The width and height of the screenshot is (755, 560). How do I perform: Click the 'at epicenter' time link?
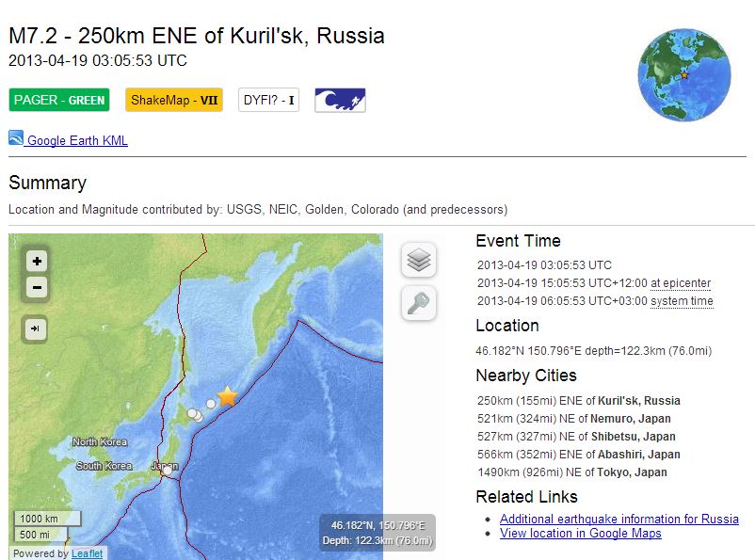tap(681, 283)
